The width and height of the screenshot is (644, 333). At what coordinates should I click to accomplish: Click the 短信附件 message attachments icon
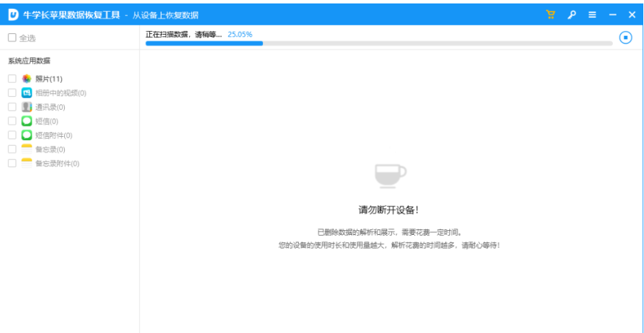[x=27, y=135]
